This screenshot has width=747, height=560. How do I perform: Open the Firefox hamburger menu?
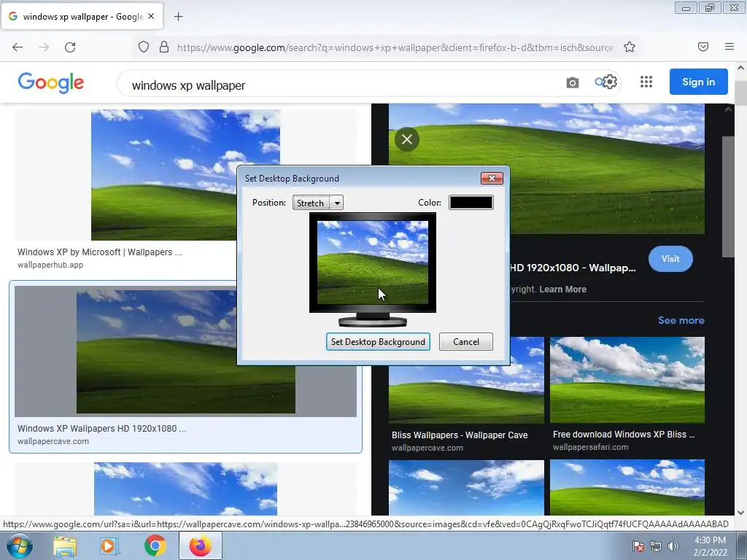[x=729, y=47]
